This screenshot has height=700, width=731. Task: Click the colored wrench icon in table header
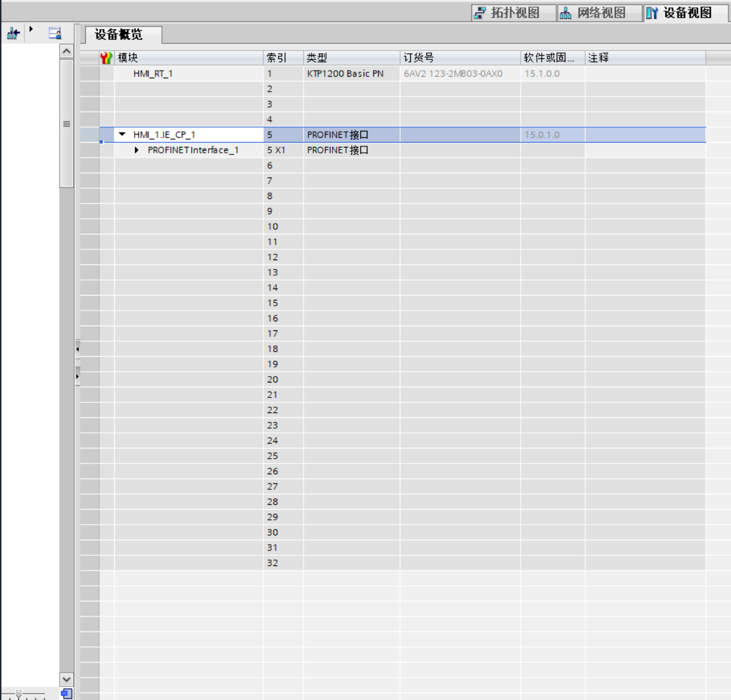[x=106, y=58]
